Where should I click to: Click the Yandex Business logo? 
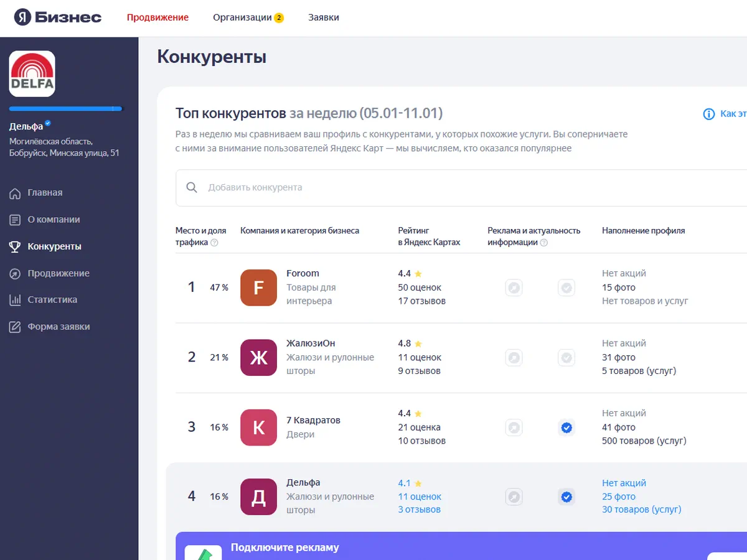click(57, 17)
